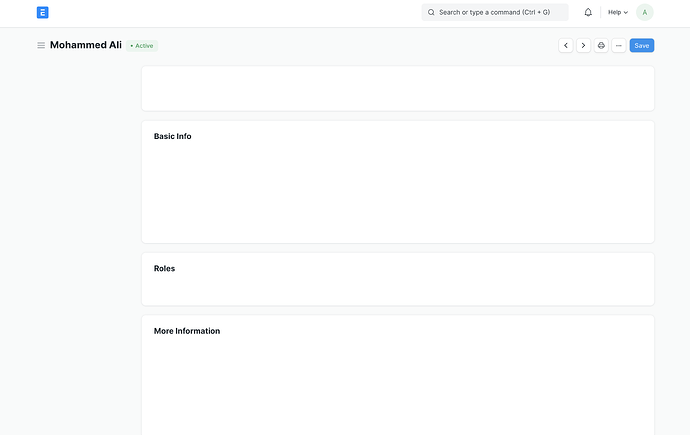Open the ellipsis more-actions menu

click(618, 46)
